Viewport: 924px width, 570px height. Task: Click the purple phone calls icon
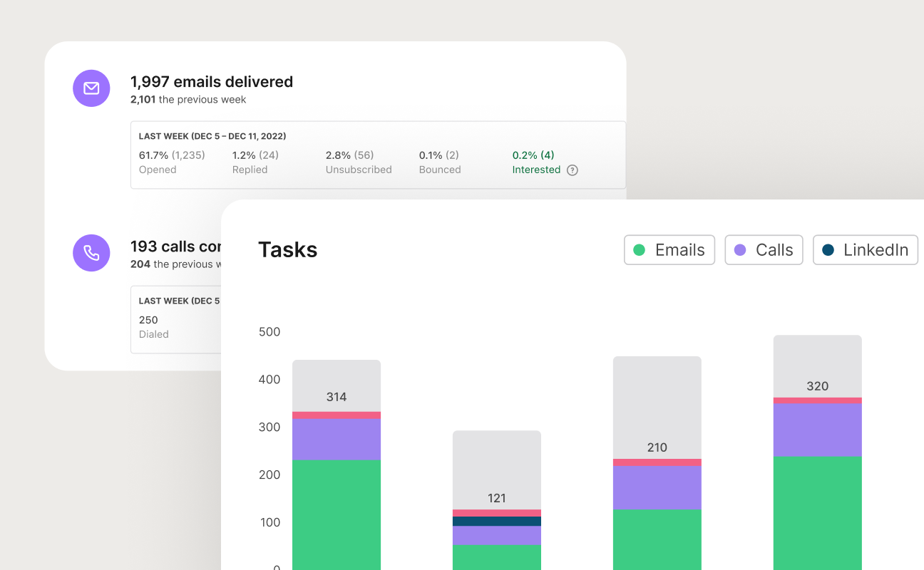pos(91,253)
